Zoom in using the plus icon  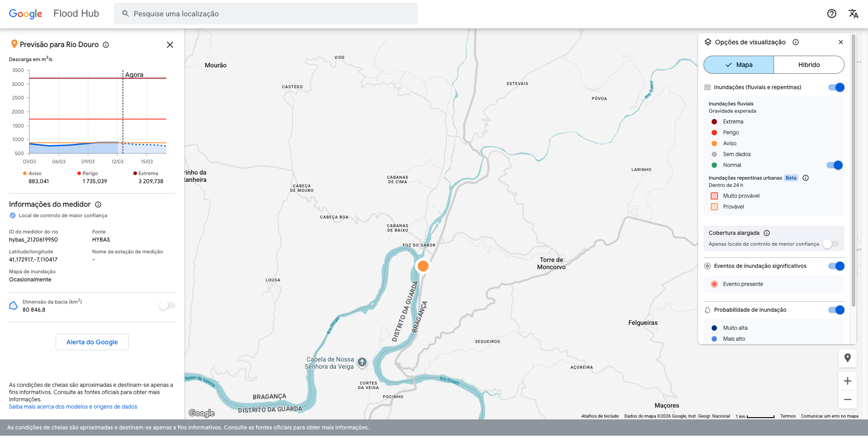pyautogui.click(x=848, y=381)
